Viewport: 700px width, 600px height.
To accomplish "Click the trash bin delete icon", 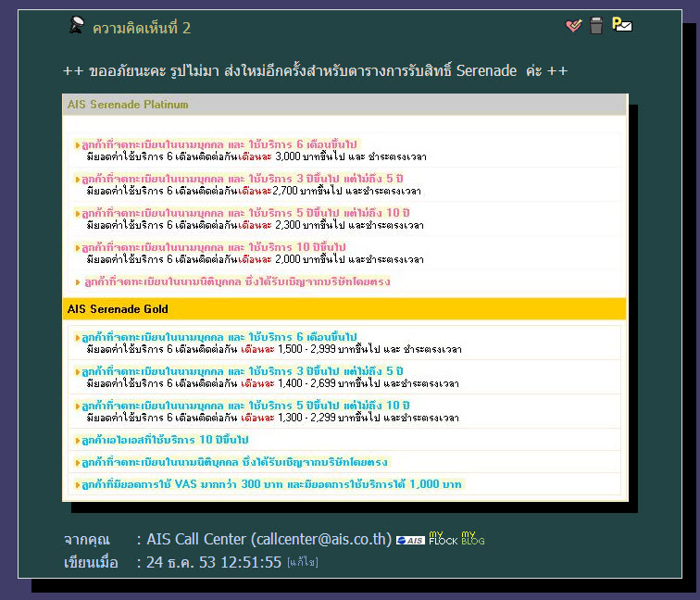I will click(596, 25).
